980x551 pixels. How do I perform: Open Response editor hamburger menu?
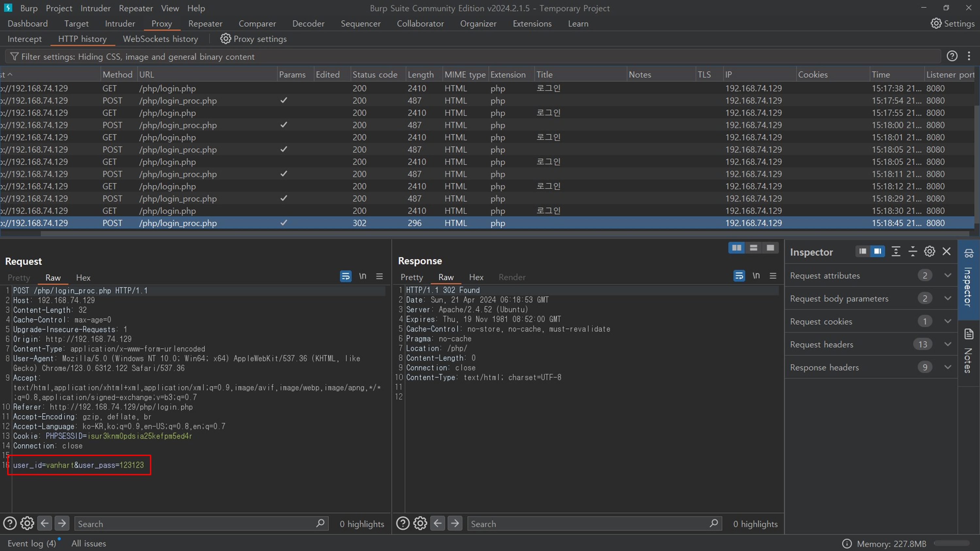773,276
